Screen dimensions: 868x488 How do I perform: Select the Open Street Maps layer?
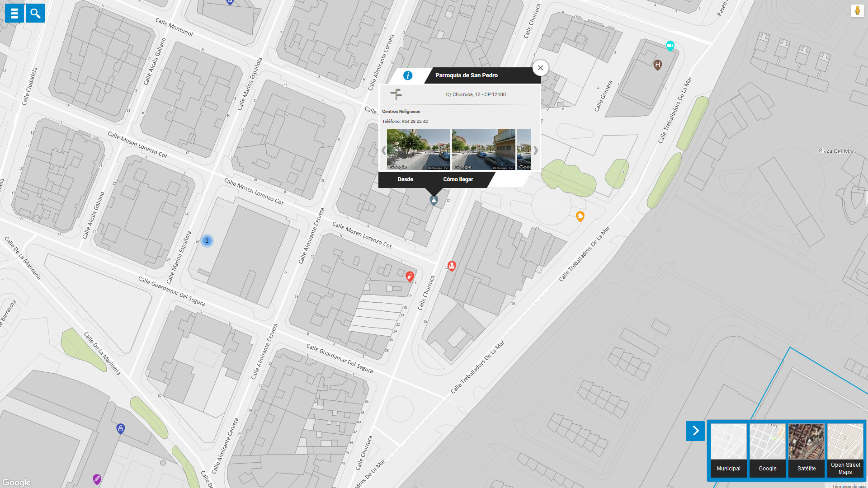click(x=845, y=450)
